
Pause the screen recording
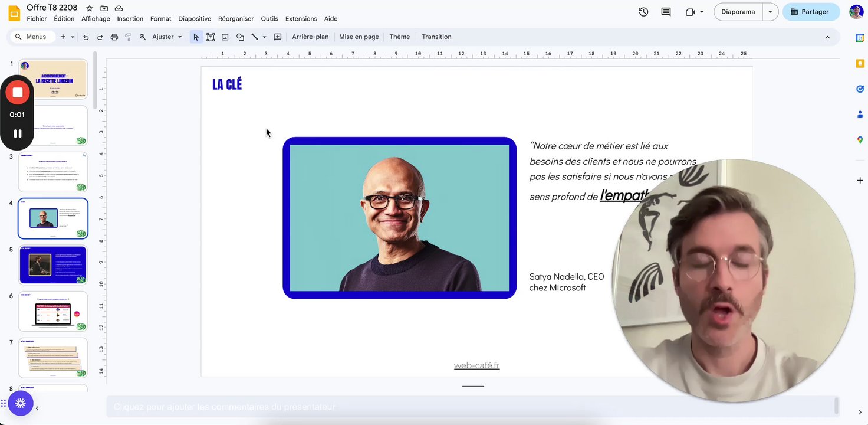click(x=18, y=133)
